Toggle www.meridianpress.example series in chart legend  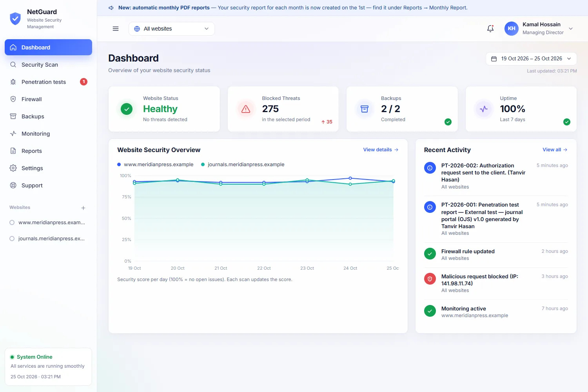[155, 165]
